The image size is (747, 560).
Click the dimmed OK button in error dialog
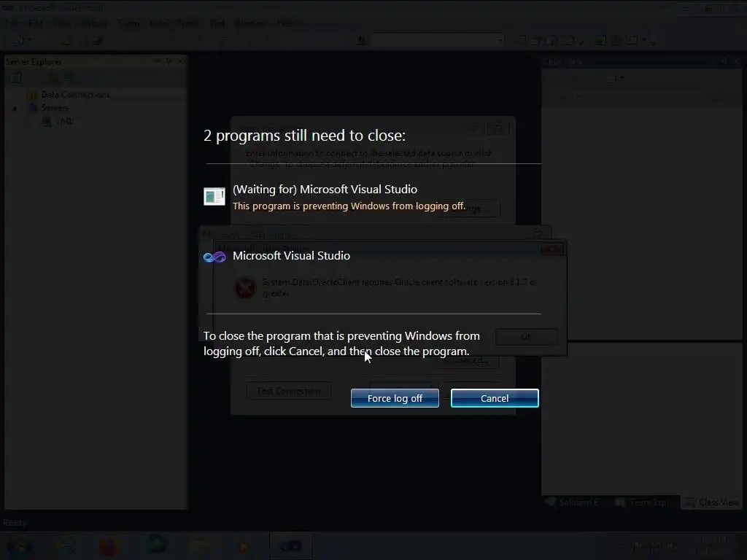[x=527, y=337]
